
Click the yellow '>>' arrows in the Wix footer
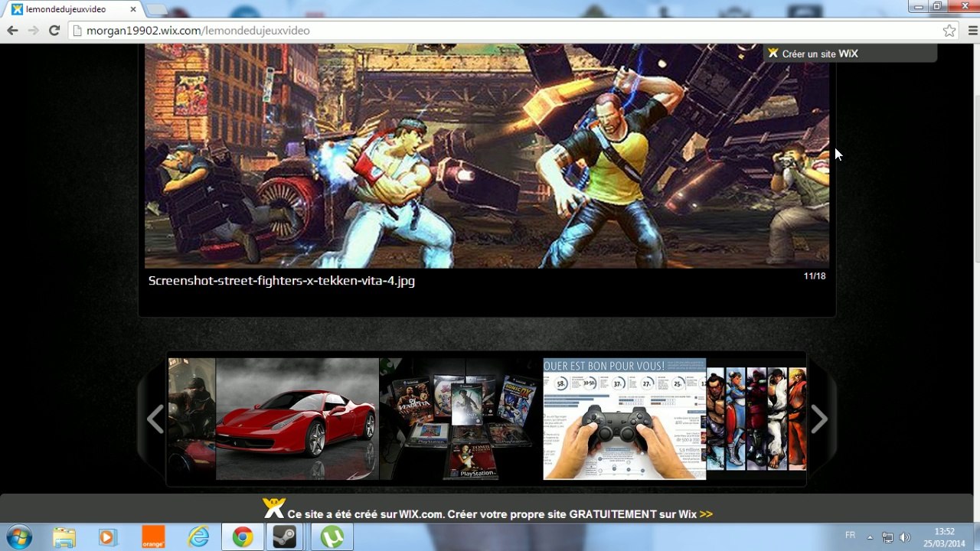[x=706, y=514]
